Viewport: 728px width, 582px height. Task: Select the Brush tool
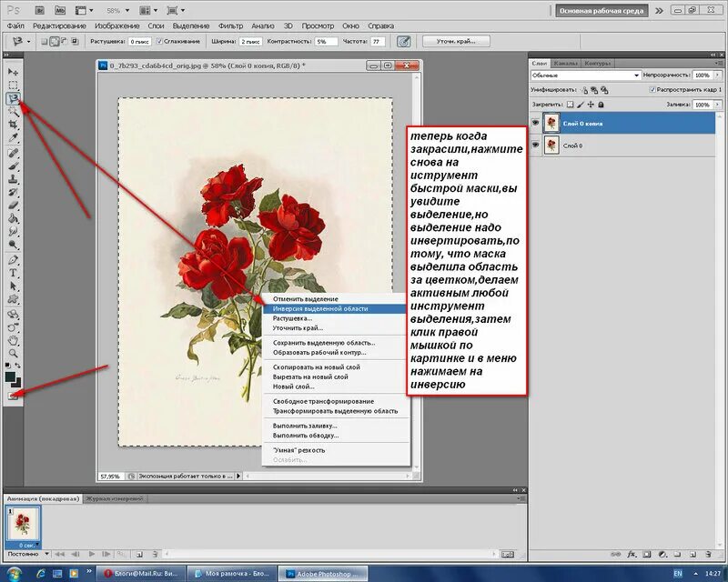point(13,166)
